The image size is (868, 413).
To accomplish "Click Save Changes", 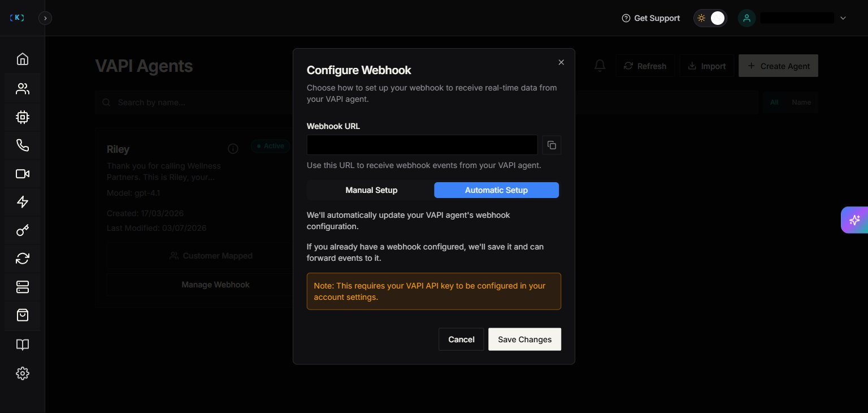I will (524, 339).
